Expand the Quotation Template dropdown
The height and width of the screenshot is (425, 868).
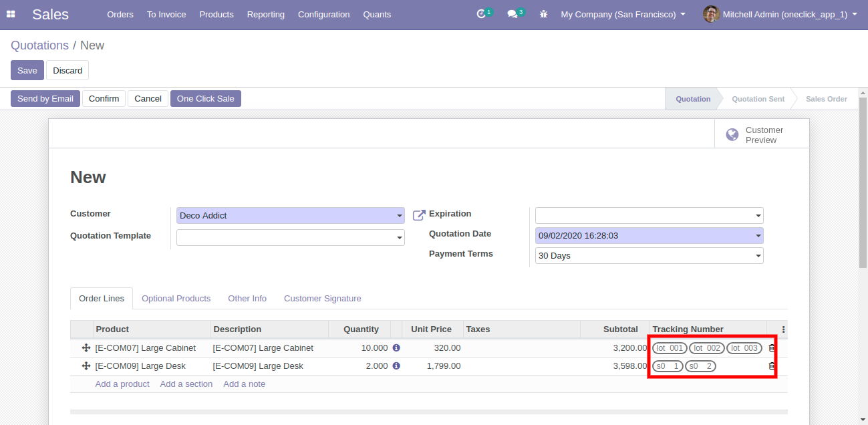coord(400,238)
